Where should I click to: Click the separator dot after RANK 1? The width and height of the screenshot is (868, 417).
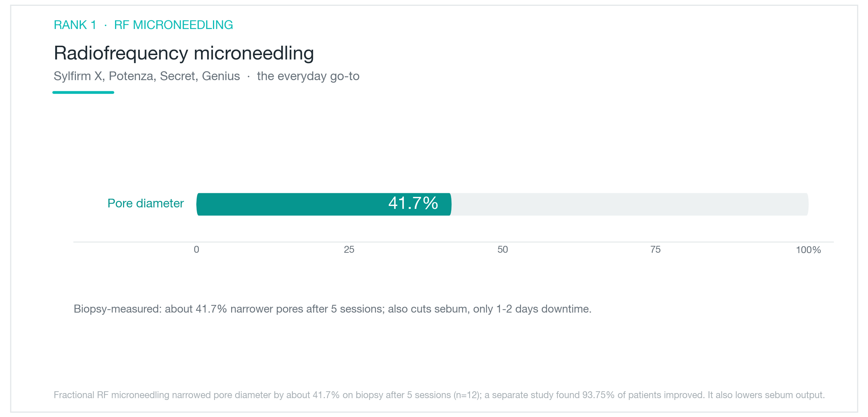click(106, 25)
